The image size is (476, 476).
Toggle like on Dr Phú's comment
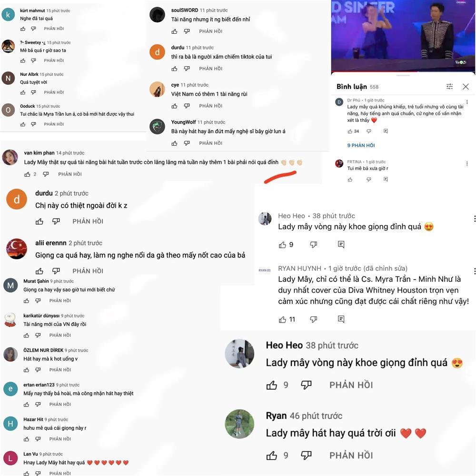point(350,132)
